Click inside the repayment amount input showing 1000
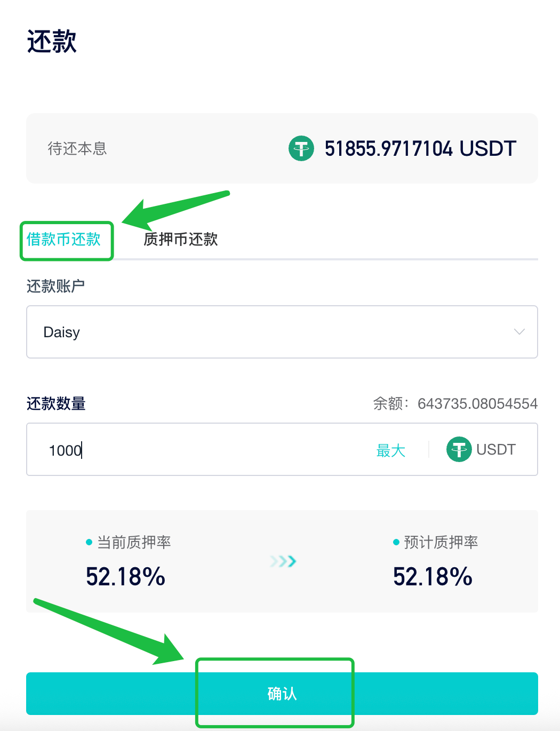Viewport: 560px width, 731px height. 160,450
